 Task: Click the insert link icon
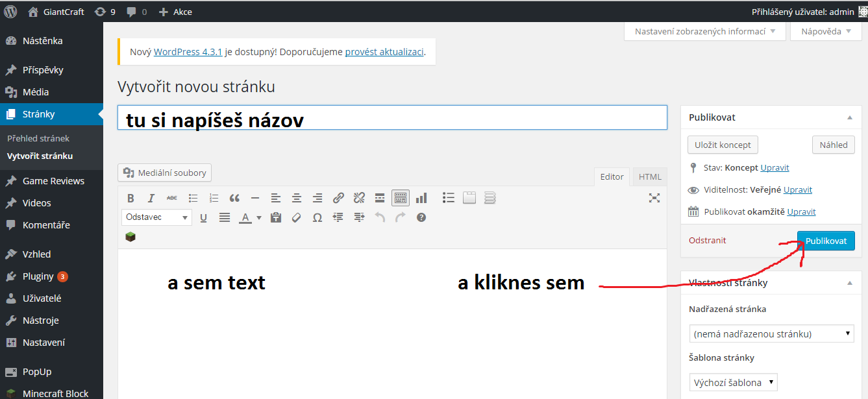(338, 198)
